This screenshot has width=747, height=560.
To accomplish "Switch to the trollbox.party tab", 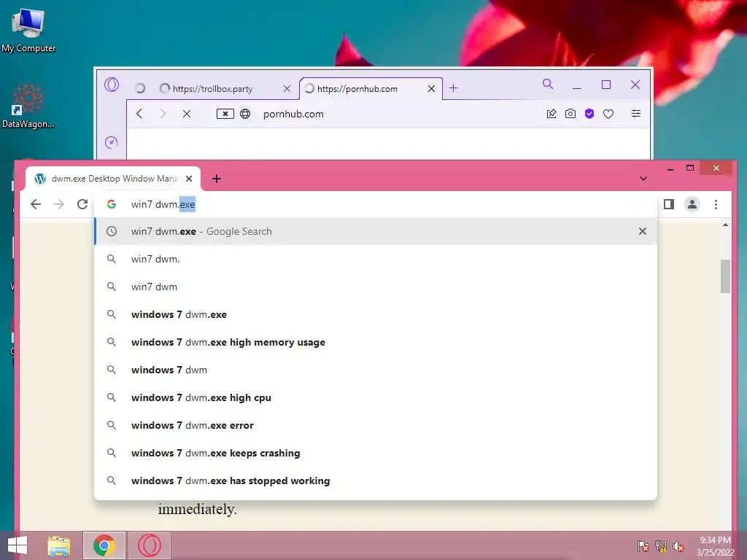I will coord(225,88).
